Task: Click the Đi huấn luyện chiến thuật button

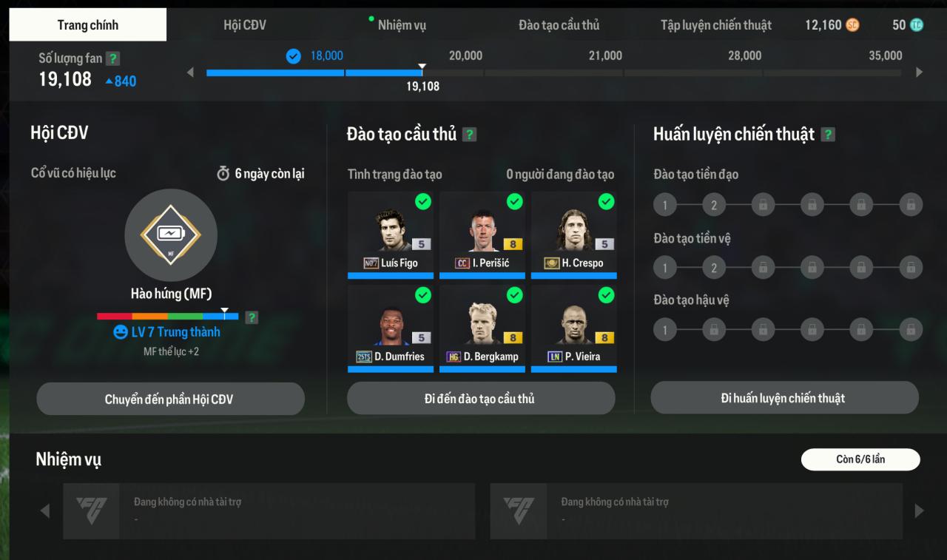Action: tap(784, 398)
